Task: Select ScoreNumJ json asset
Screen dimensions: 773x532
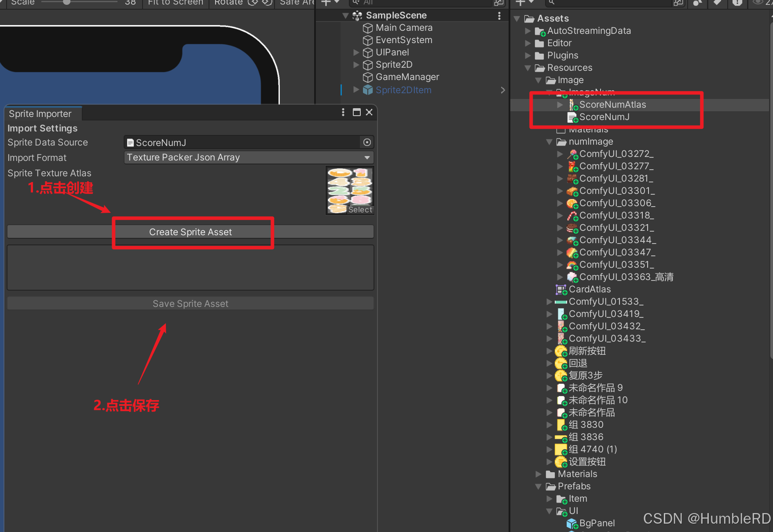Action: click(x=604, y=117)
